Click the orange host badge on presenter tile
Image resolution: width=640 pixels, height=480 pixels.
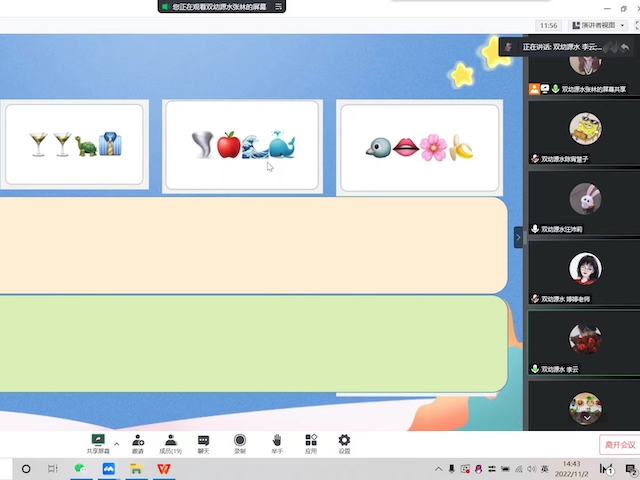click(534, 89)
